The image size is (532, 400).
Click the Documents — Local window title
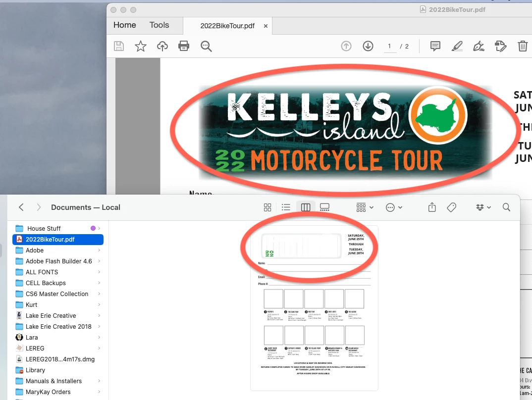click(86, 207)
